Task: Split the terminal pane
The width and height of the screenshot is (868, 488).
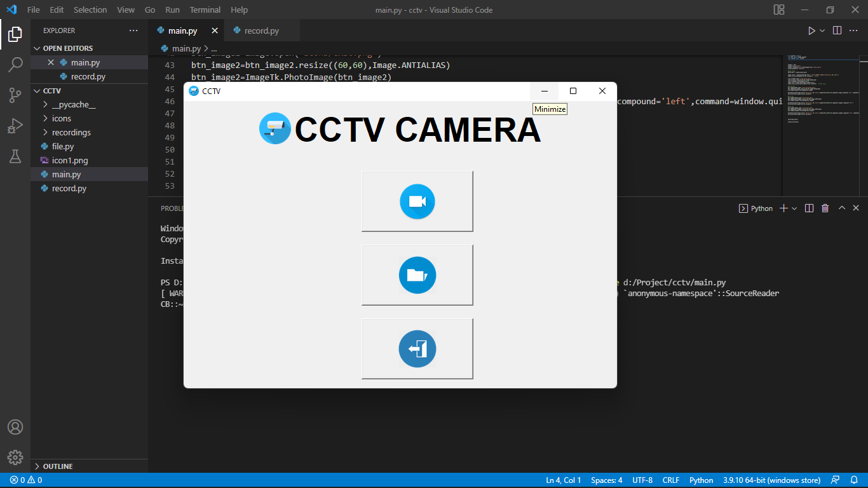Action: click(808, 208)
